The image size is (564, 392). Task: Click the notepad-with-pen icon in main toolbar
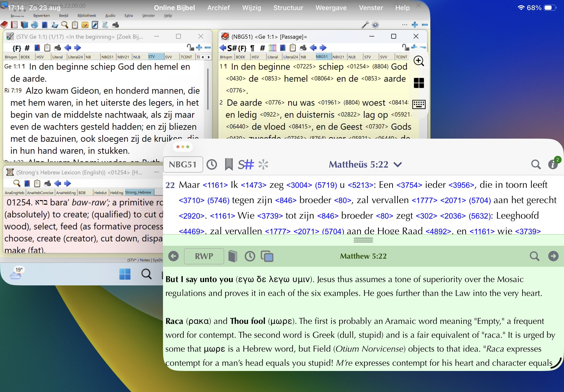pos(95,25)
